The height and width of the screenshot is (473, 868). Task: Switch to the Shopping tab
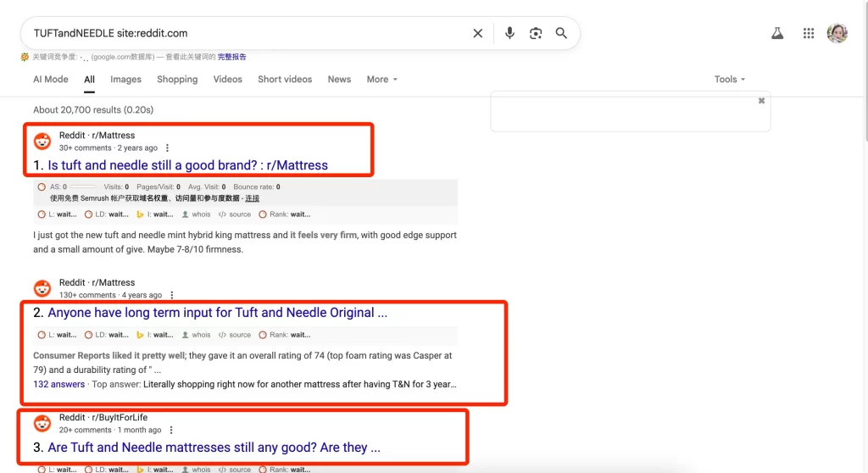pos(177,79)
